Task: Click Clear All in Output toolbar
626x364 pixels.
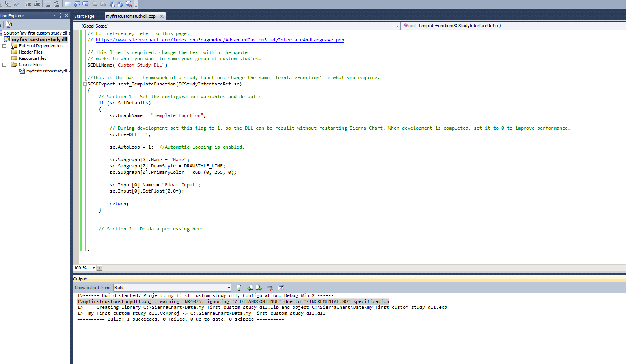Action: click(x=270, y=288)
